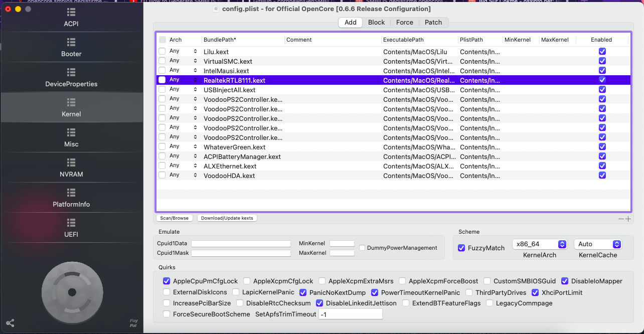This screenshot has width=644, height=334.
Task: Click the SetApfsTrimTimeout input field
Action: tap(351, 314)
